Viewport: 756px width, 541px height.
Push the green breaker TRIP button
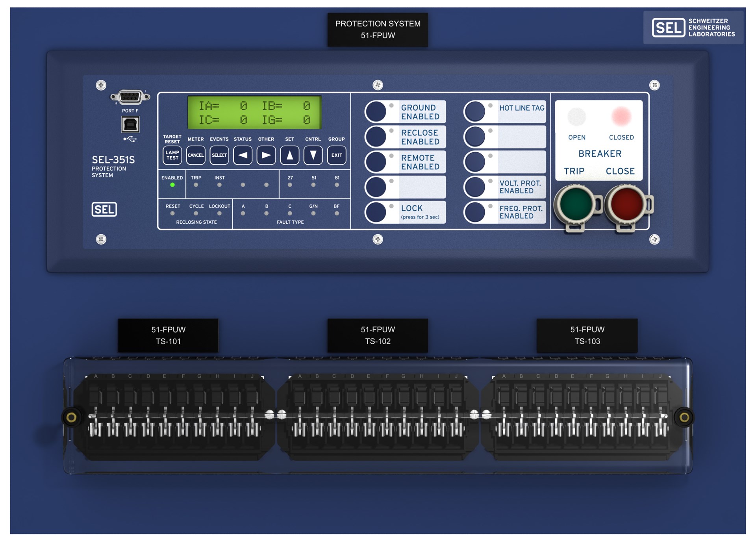(576, 204)
